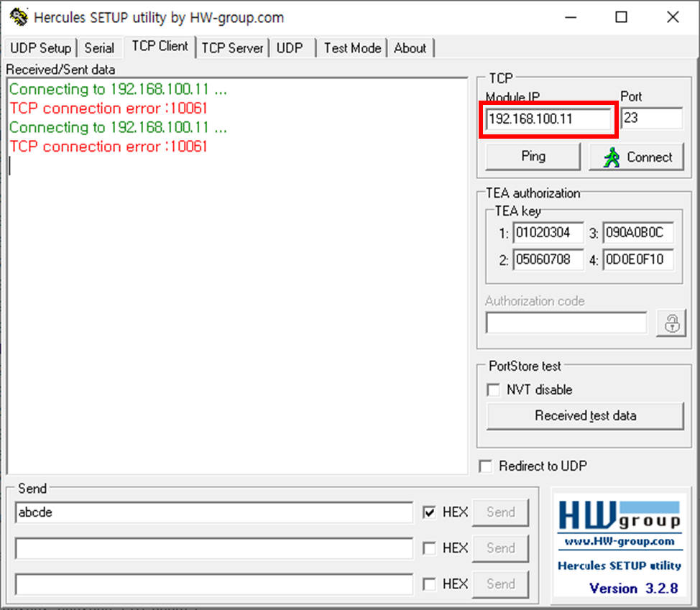The height and width of the screenshot is (610, 700).
Task: Maximize the Hercules window
Action: click(622, 17)
